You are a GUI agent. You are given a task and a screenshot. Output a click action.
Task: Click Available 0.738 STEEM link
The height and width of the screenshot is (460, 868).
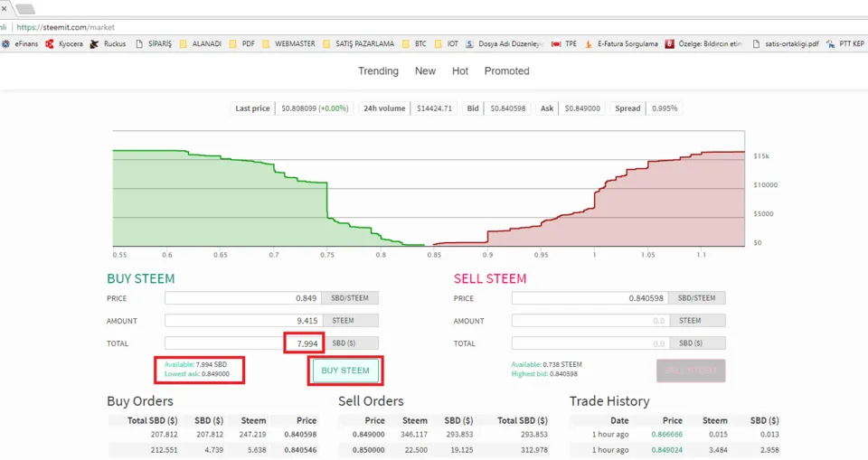[546, 365]
